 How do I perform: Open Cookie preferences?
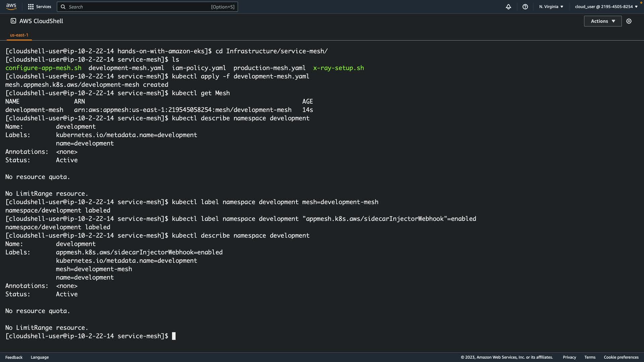tap(621, 357)
